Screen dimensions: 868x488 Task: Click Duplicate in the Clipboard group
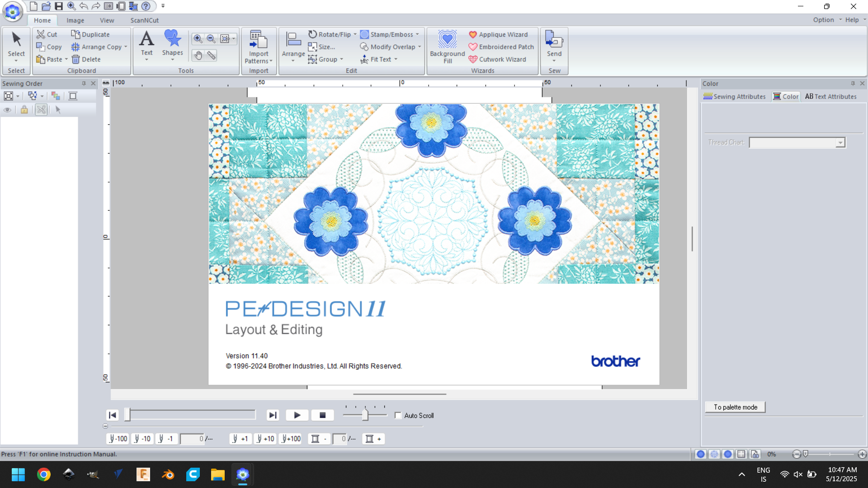[x=90, y=34]
